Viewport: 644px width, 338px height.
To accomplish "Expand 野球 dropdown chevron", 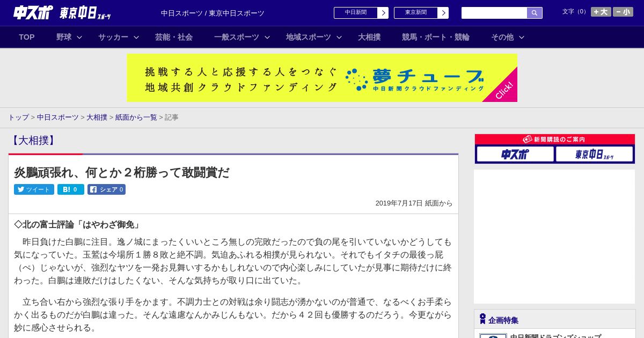I will 79,38.
